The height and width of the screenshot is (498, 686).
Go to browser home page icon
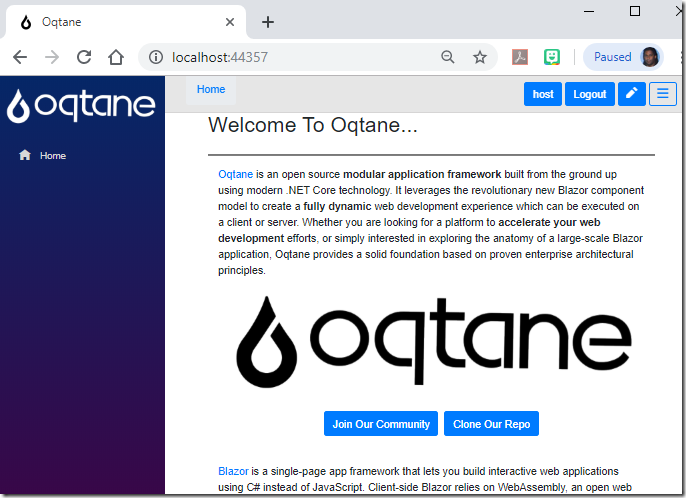coord(116,57)
